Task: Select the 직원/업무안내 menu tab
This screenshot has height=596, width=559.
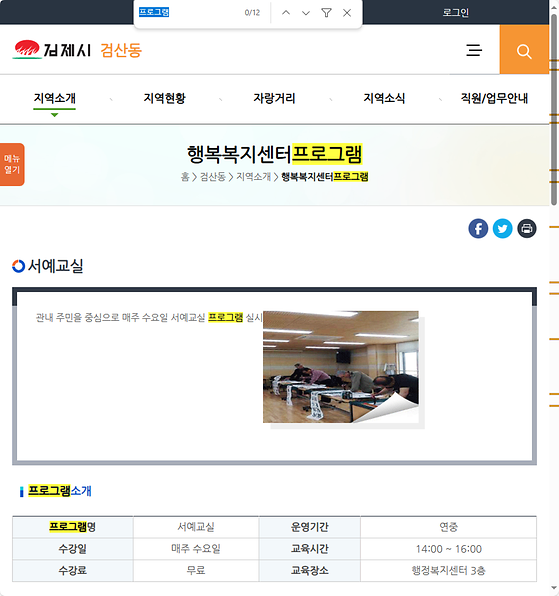Action: point(494,98)
